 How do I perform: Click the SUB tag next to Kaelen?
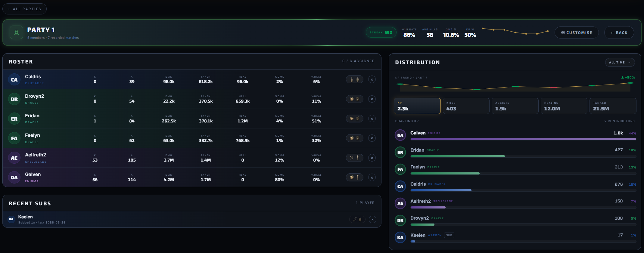pyautogui.click(x=449, y=235)
